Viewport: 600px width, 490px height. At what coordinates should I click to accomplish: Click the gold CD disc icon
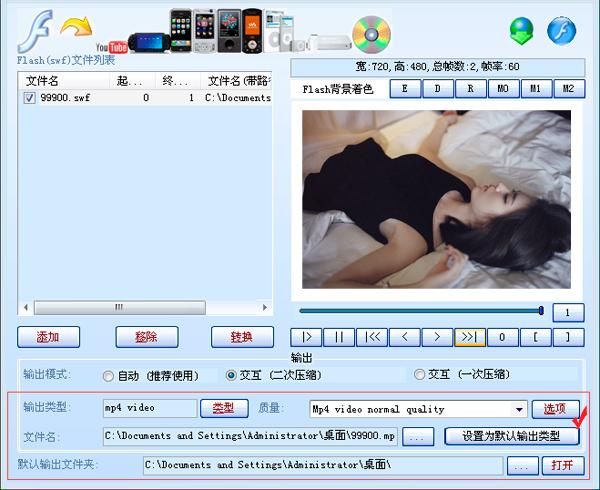pos(371,32)
